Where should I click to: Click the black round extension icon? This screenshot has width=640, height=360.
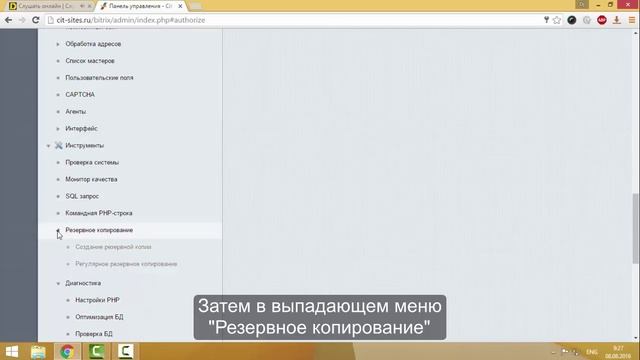571,20
